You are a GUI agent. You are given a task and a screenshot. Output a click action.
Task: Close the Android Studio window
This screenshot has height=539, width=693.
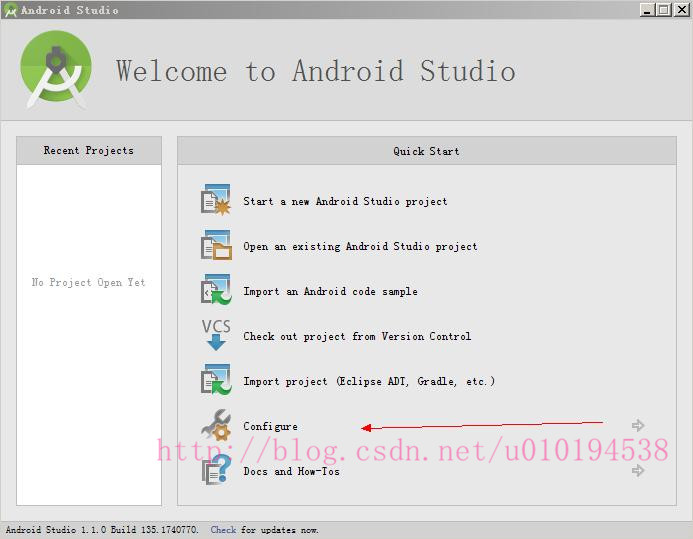(x=681, y=9)
